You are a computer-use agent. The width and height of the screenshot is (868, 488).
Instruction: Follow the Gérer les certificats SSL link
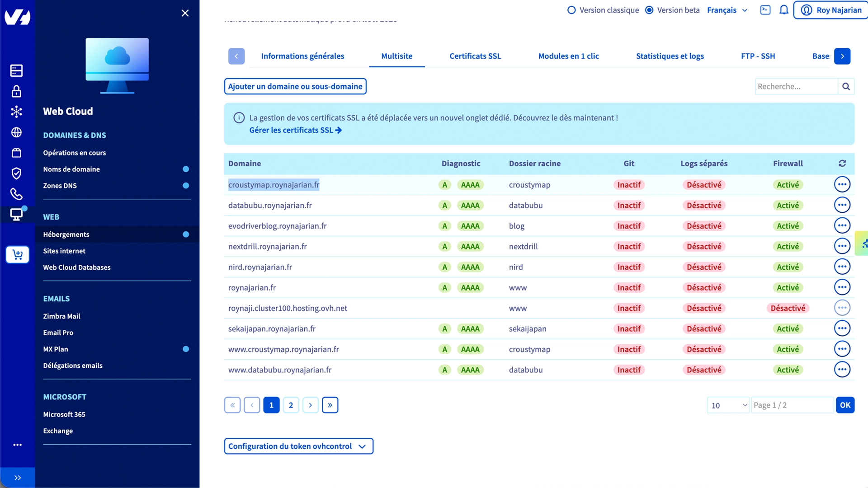[x=295, y=130]
